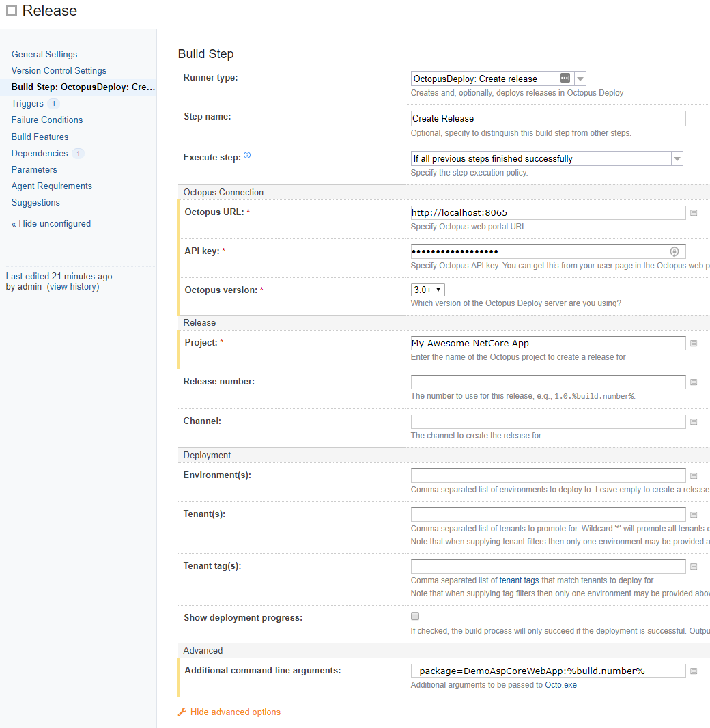This screenshot has height=728, width=710.
Task: Click the ellipsis icon inside the Runner type field
Action: (565, 79)
